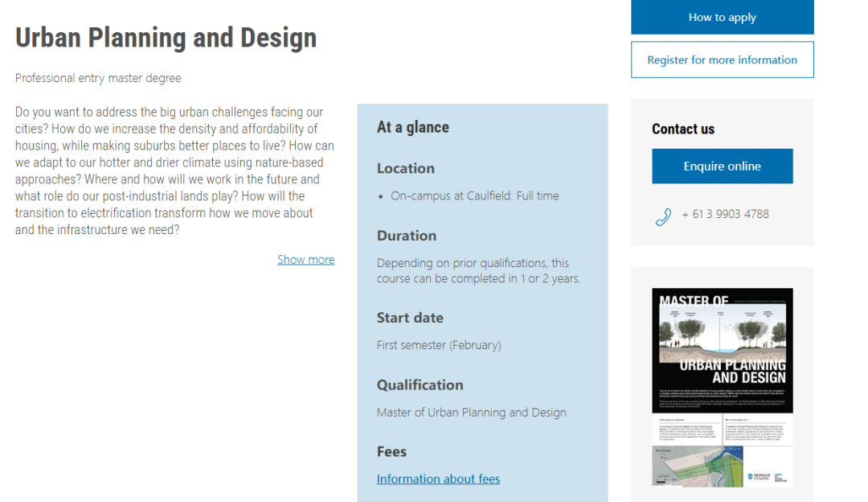Open the Urban Planning and Design brochure cover
This screenshot has width=868, height=502.
(722, 350)
